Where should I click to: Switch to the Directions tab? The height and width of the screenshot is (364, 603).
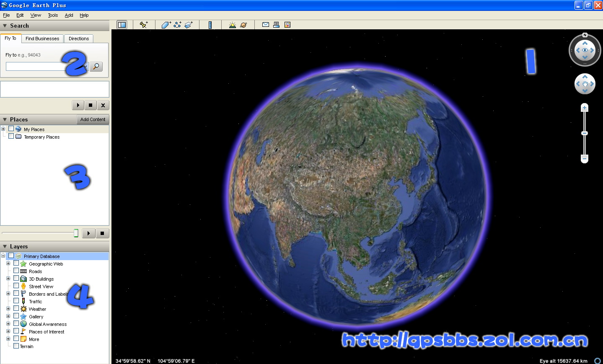79,39
